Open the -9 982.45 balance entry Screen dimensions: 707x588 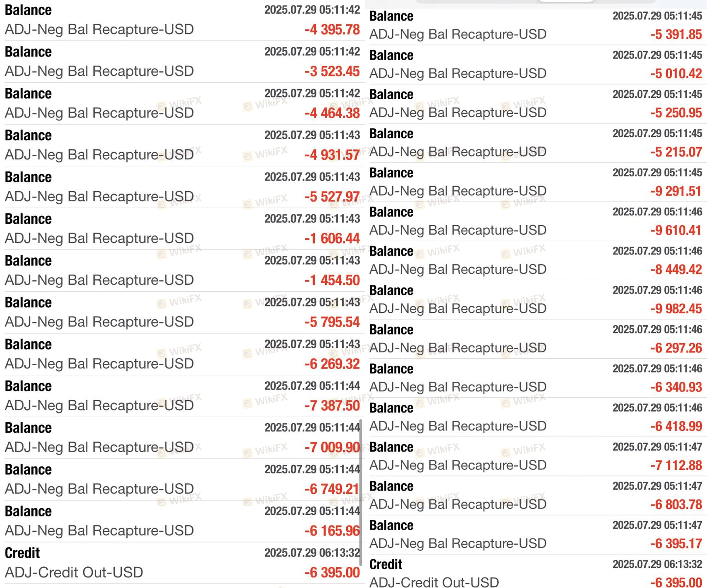pos(535,300)
